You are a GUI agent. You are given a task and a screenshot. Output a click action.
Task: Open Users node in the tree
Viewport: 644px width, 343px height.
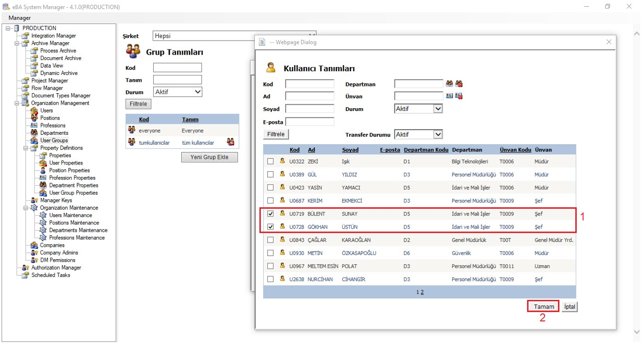(46, 110)
